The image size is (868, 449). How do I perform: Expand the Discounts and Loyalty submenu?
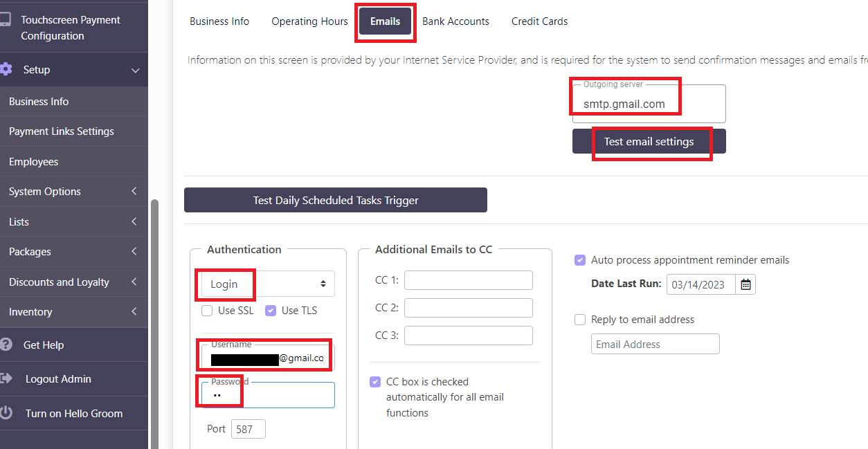coord(134,282)
